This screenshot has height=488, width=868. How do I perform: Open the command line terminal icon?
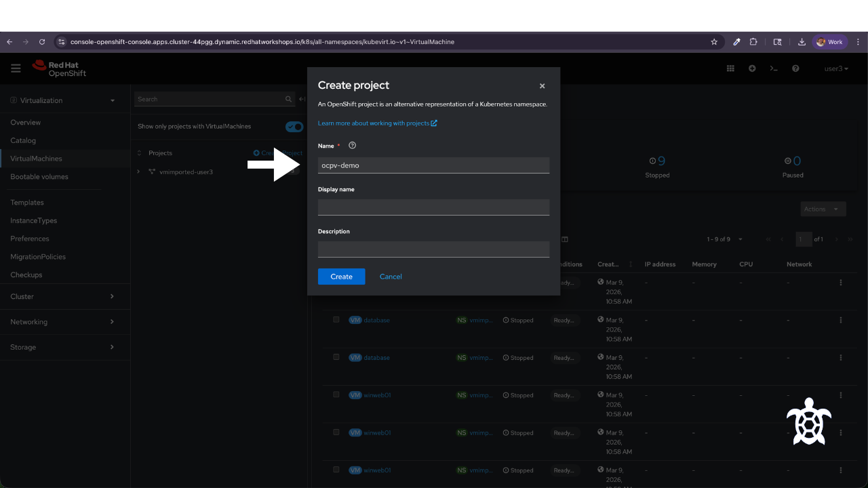click(774, 68)
